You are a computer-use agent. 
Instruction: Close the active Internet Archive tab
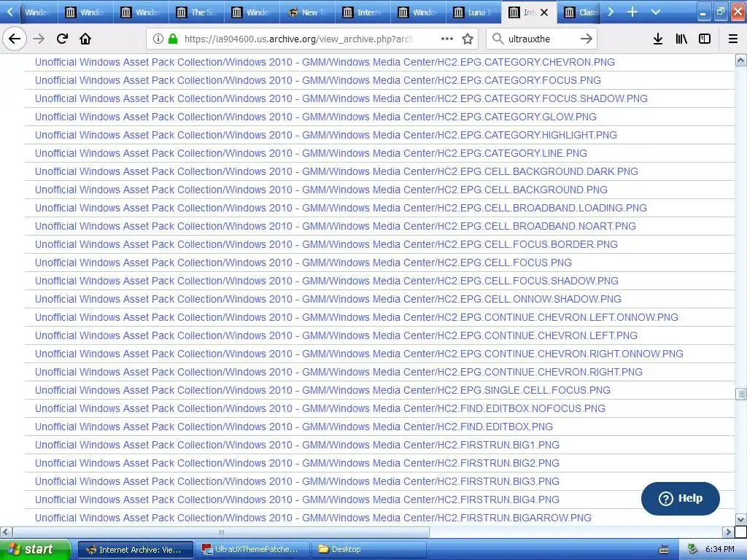(544, 12)
